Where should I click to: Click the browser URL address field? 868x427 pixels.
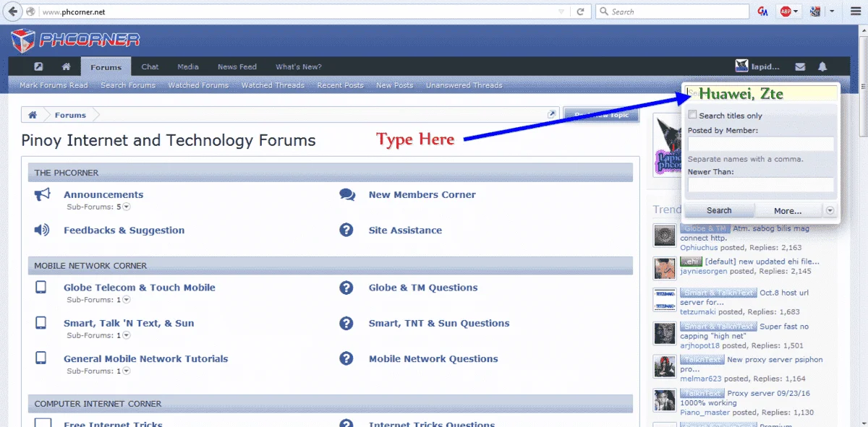pyautogui.click(x=297, y=12)
